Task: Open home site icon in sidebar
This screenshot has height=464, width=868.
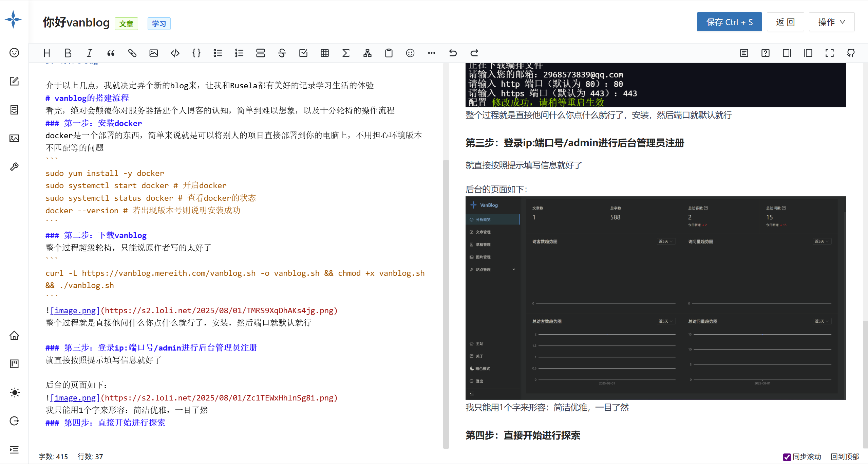Action: point(14,336)
